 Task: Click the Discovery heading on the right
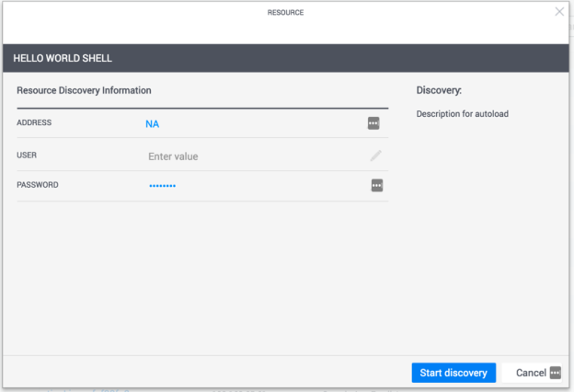[439, 91]
